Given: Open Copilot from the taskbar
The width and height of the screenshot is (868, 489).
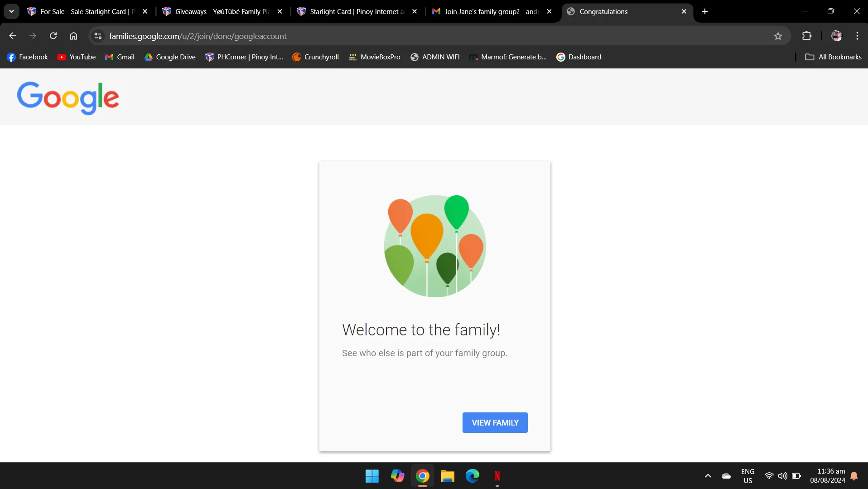Looking at the screenshot, I should pyautogui.click(x=397, y=476).
